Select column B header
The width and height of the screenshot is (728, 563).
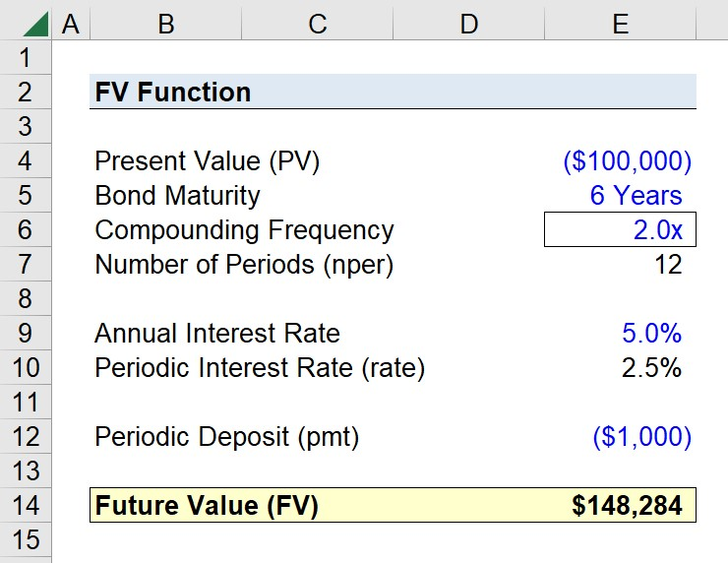[165, 23]
